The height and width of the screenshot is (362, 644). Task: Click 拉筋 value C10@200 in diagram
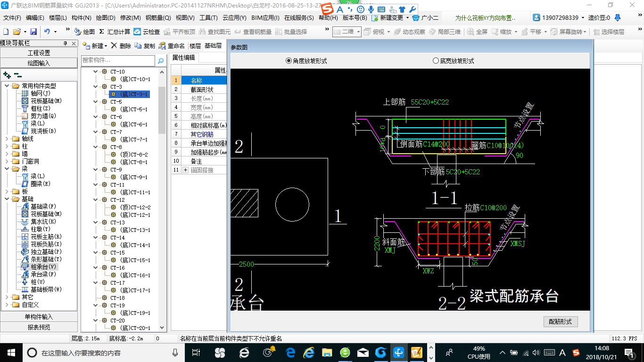[x=493, y=207]
